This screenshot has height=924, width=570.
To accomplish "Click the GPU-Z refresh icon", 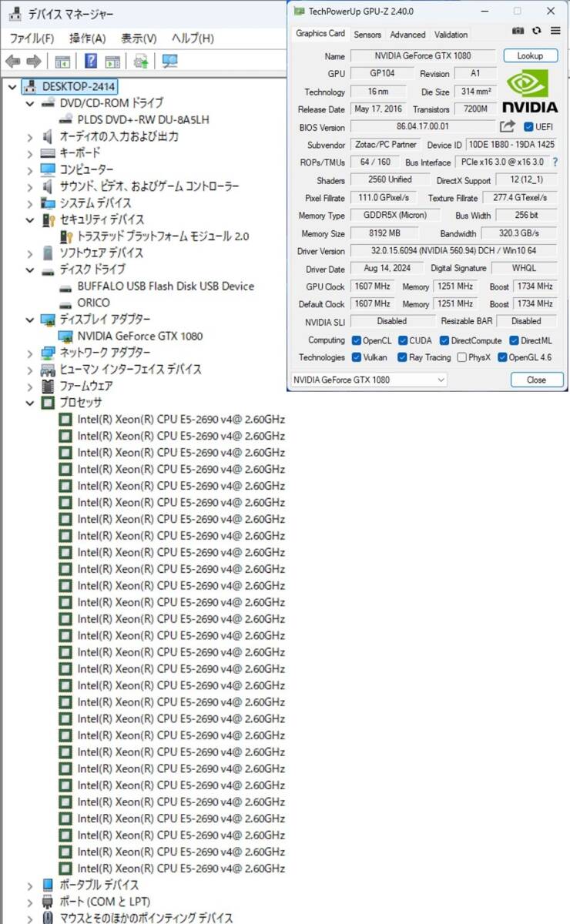I will (x=537, y=31).
